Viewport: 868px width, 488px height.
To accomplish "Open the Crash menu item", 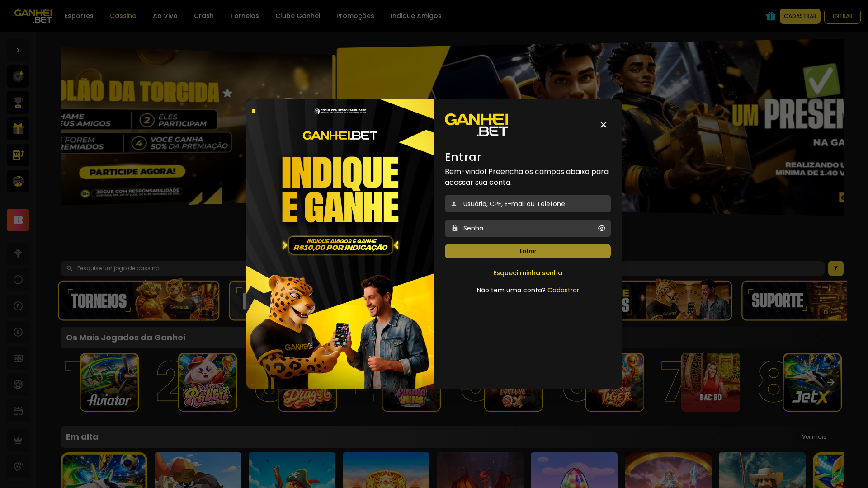I will pyautogui.click(x=204, y=16).
